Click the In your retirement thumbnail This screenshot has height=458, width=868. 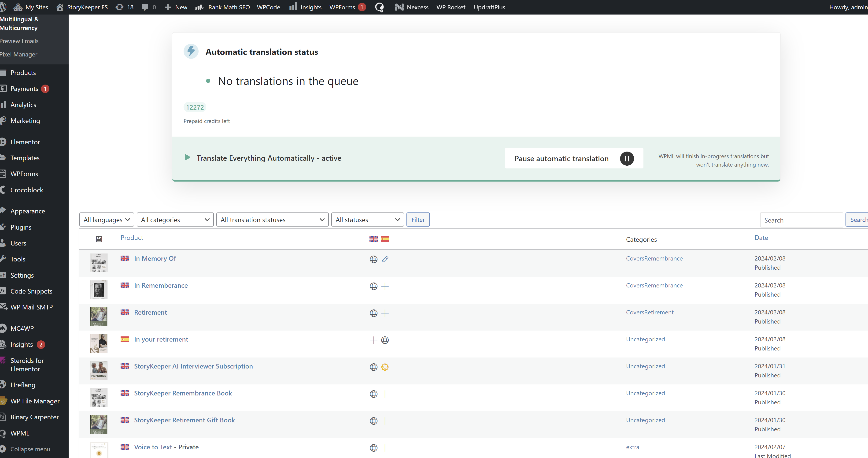coord(99,343)
